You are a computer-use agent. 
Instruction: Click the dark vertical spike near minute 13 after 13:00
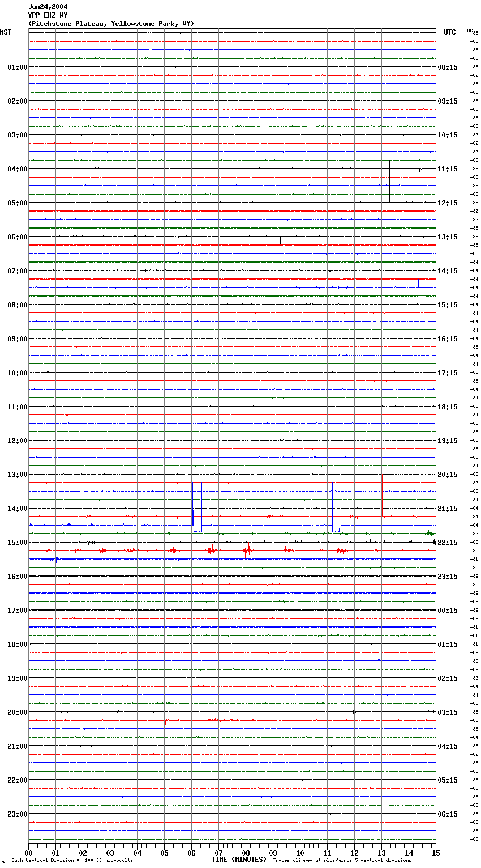pyautogui.click(x=382, y=495)
